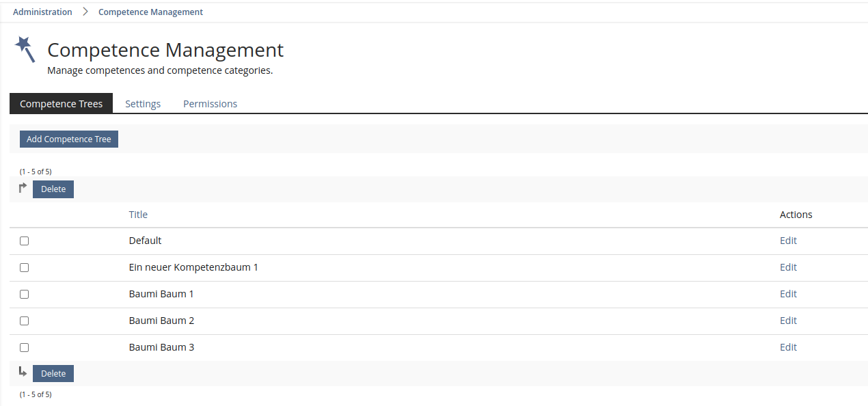Tick the Baumi Baum 1 checkbox

point(25,295)
